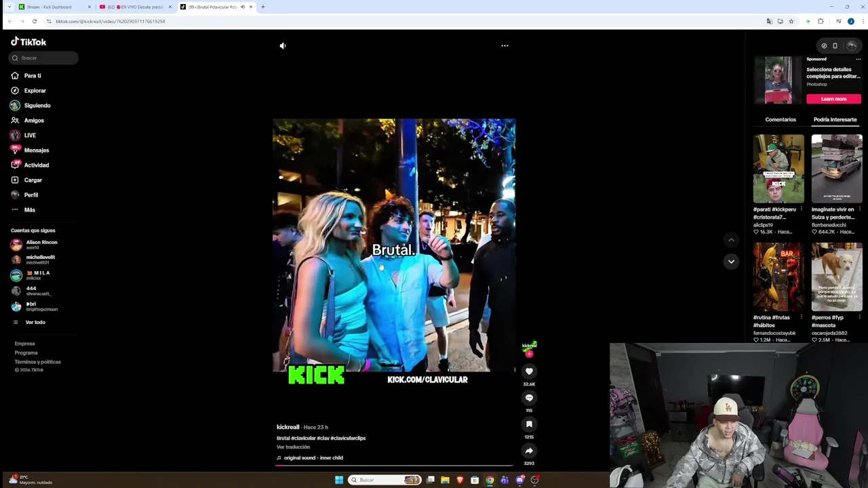Click the translate page icon in the address bar
The image size is (868, 488).
pyautogui.click(x=769, y=21)
